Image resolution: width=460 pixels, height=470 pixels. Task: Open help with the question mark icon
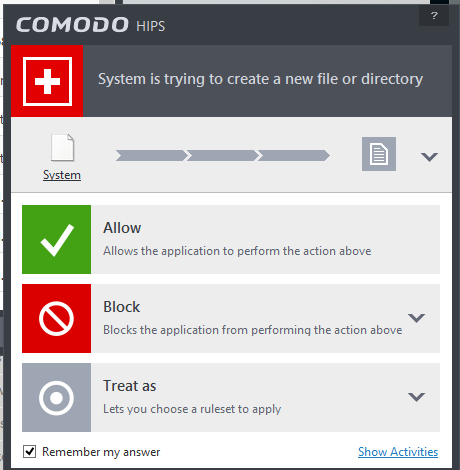(434, 15)
